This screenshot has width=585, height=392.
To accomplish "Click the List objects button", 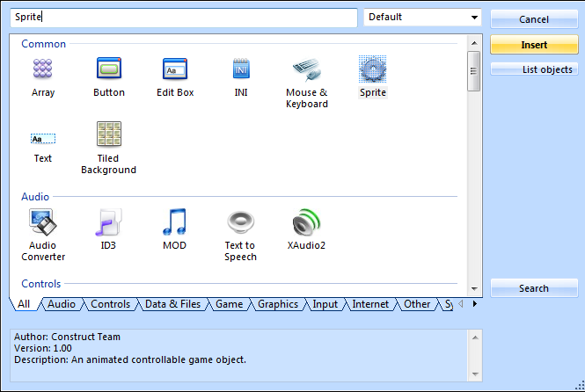I will coord(534,69).
